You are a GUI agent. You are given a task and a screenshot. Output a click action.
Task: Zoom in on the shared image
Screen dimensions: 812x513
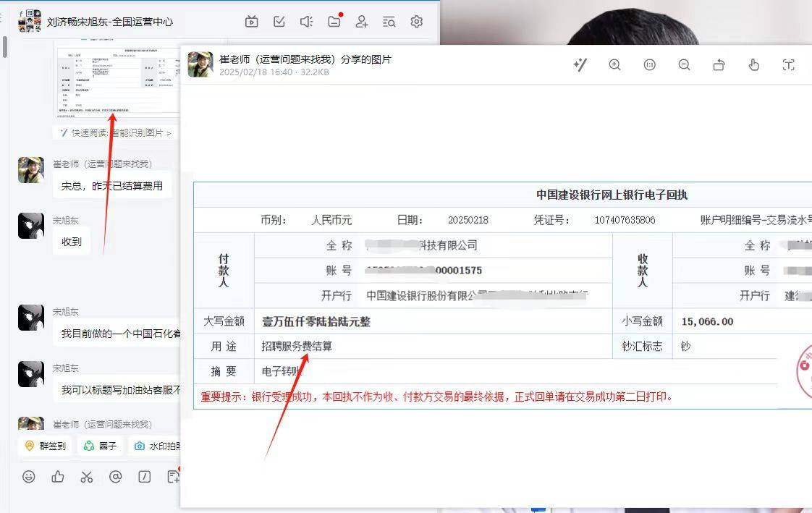614,64
